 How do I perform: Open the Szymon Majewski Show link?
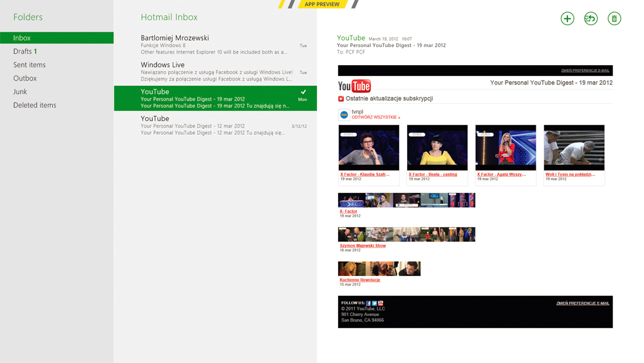click(363, 246)
